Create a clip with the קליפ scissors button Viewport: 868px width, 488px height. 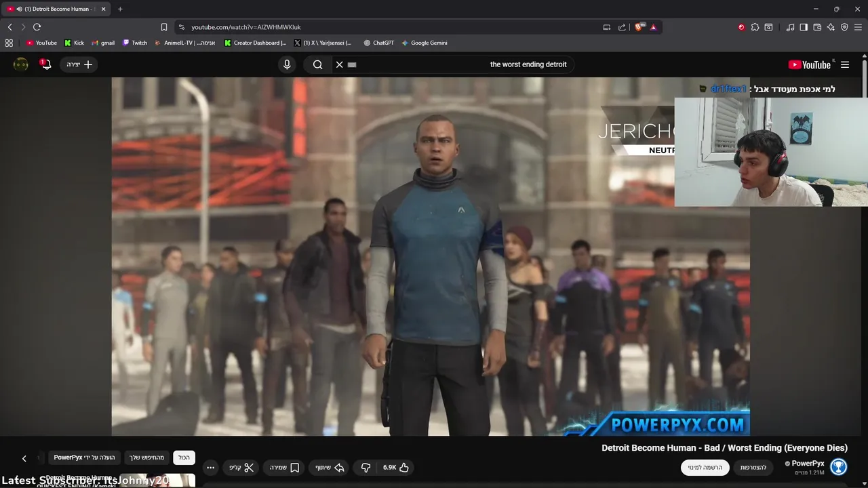click(241, 468)
